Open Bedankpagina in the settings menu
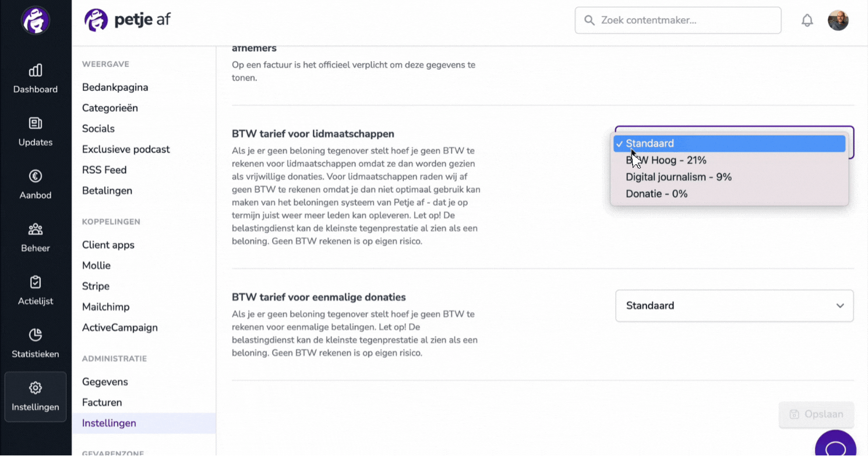Viewport: 868px width, 456px height. point(115,87)
